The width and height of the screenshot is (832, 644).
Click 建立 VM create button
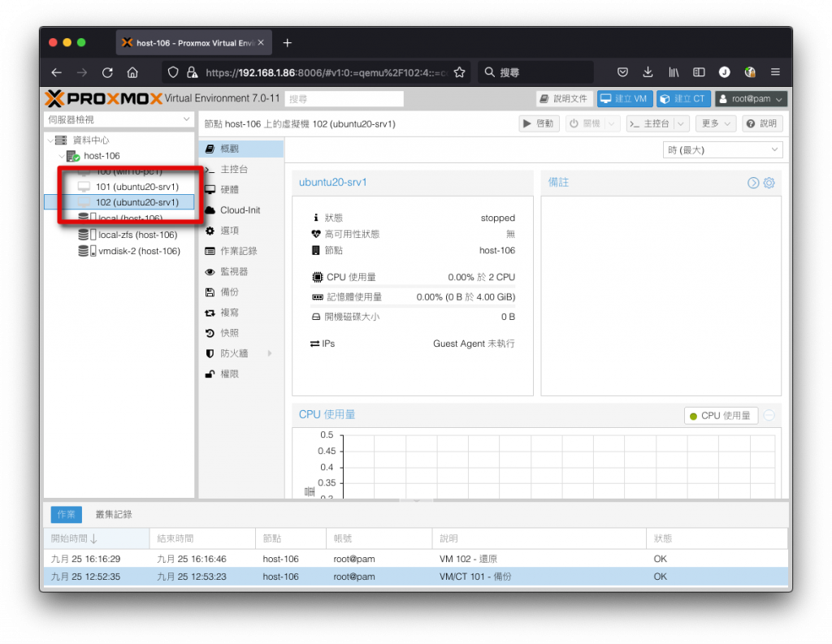point(625,99)
